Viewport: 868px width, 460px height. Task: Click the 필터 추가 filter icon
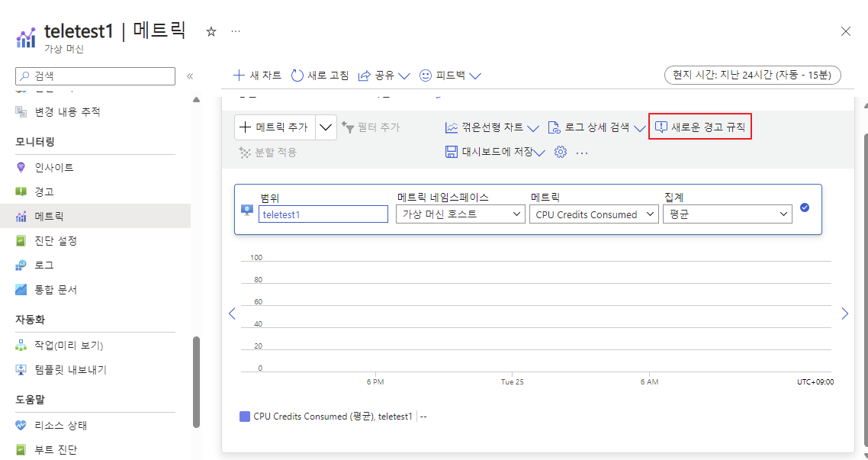click(x=348, y=127)
